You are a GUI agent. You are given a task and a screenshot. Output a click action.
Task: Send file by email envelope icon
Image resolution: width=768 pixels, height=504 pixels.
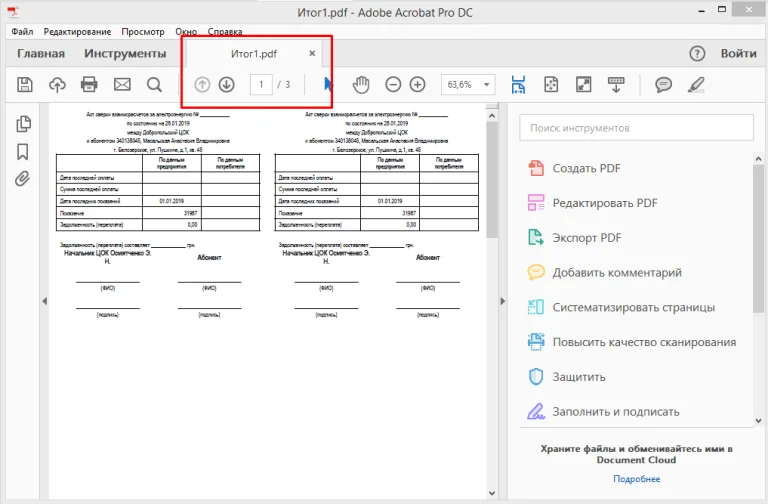point(122,85)
